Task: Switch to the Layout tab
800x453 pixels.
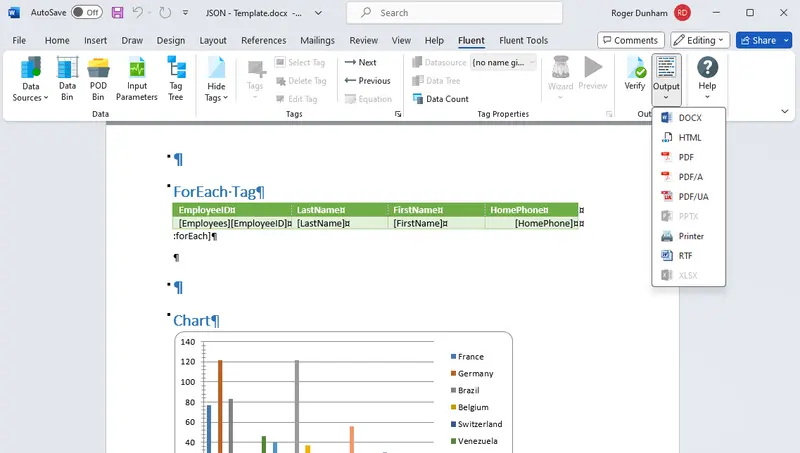Action: coord(213,40)
